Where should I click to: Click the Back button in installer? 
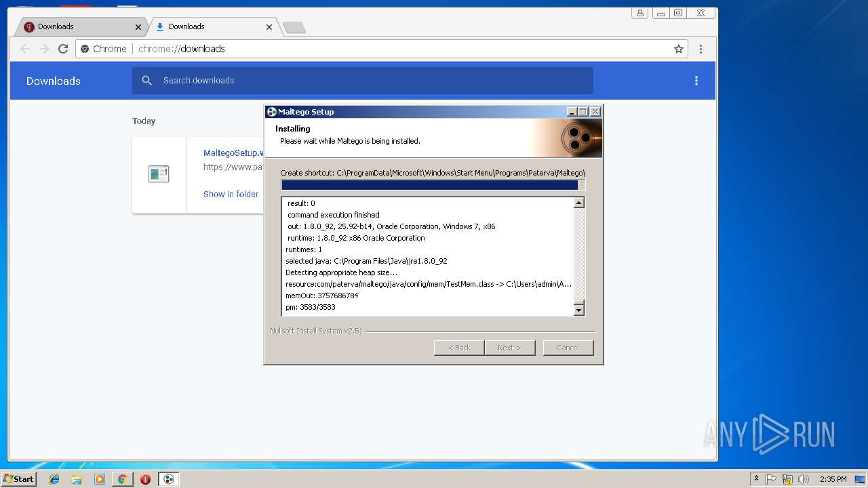click(459, 348)
